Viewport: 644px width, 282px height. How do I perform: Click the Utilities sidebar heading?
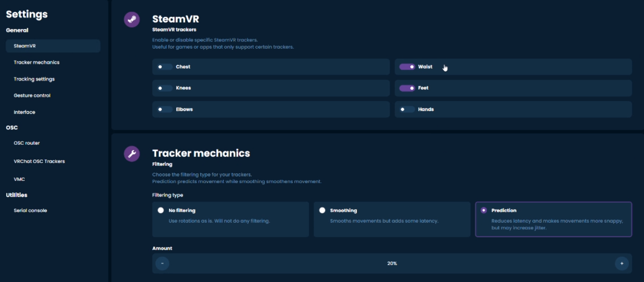16,195
